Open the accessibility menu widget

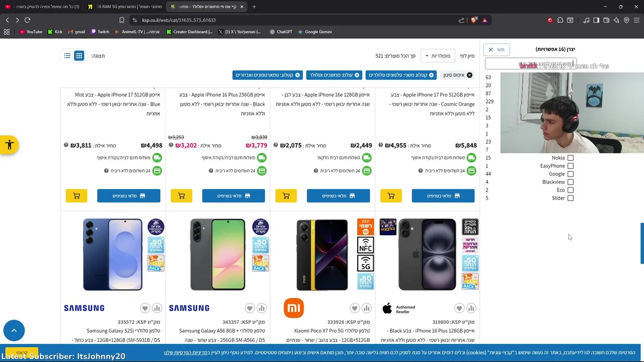point(9,145)
